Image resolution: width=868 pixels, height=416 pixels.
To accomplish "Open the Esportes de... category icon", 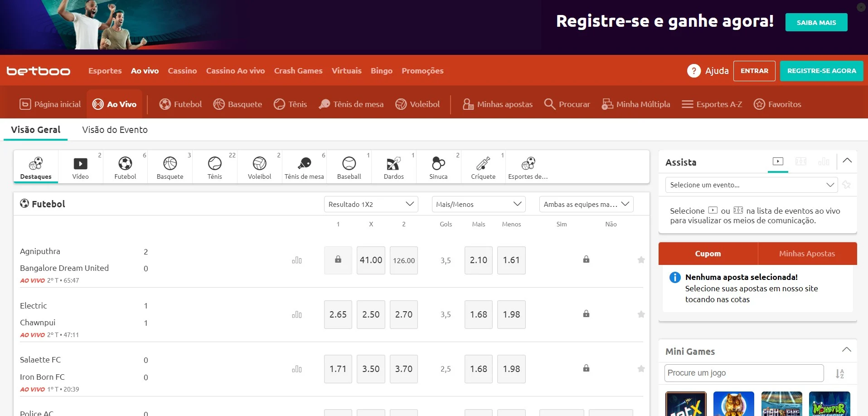I will coord(528,167).
